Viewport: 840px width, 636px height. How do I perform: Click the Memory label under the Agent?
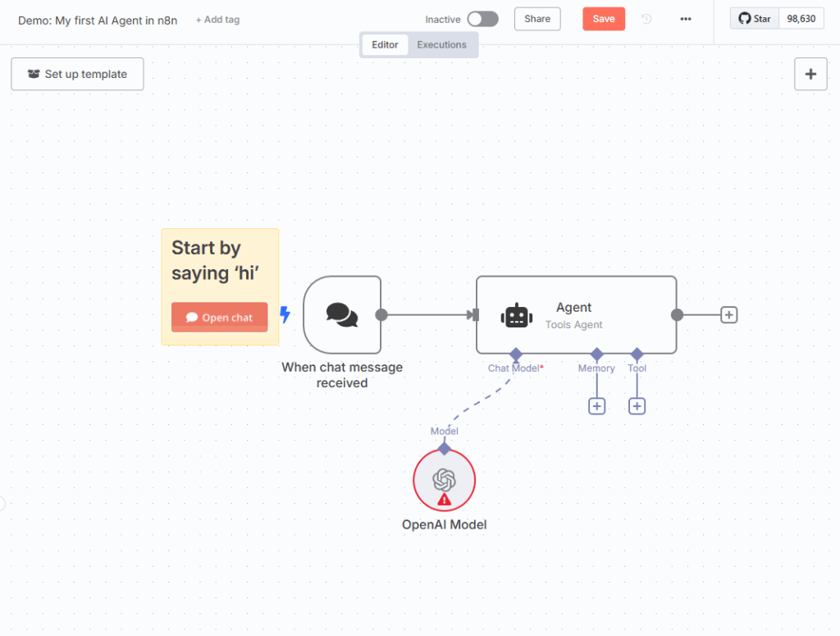(x=596, y=368)
